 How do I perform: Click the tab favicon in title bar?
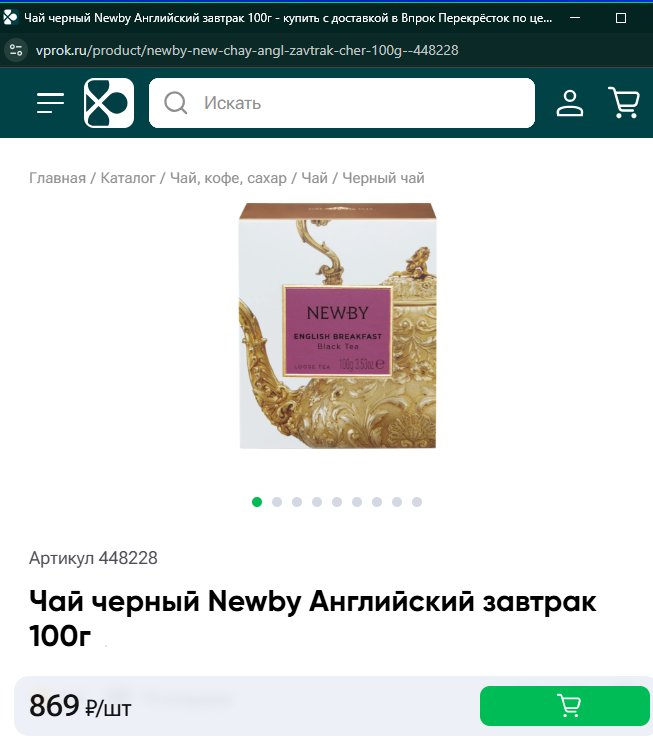point(10,18)
